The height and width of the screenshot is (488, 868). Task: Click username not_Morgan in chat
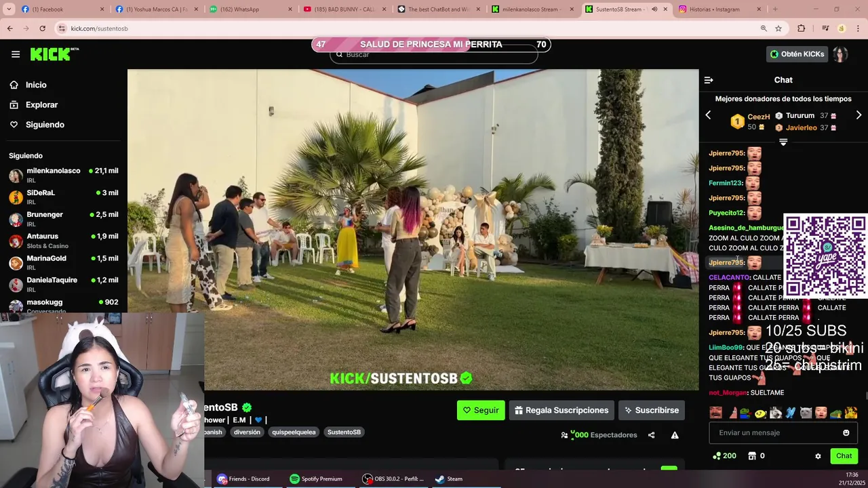coord(728,393)
